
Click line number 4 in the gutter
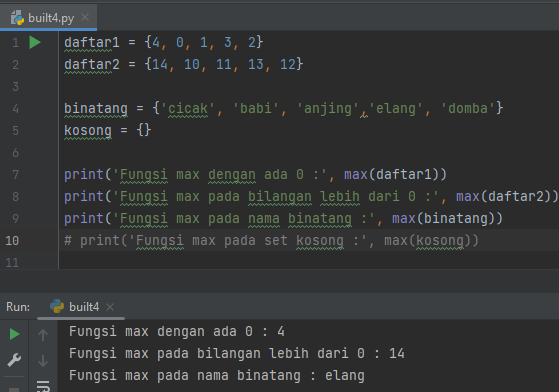coord(15,109)
